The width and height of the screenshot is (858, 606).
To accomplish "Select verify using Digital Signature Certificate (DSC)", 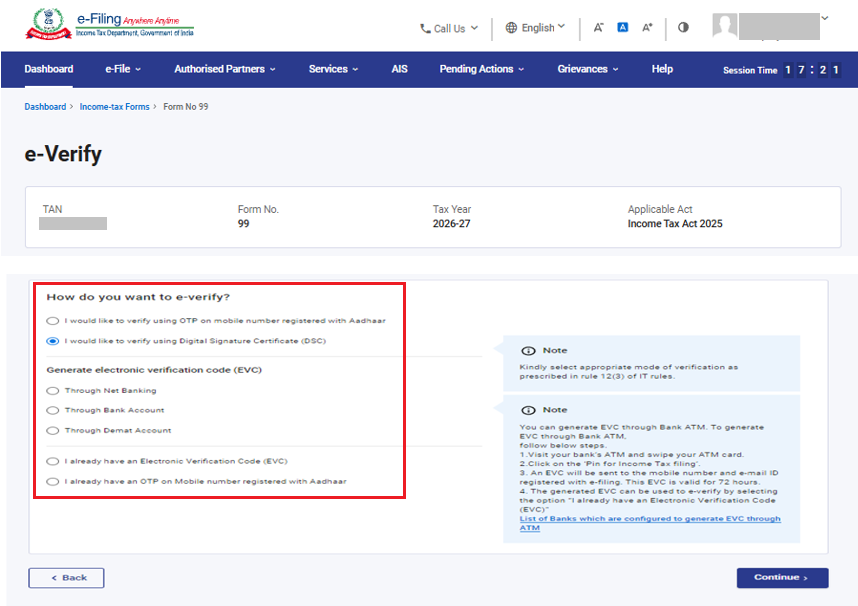I will click(x=53, y=341).
